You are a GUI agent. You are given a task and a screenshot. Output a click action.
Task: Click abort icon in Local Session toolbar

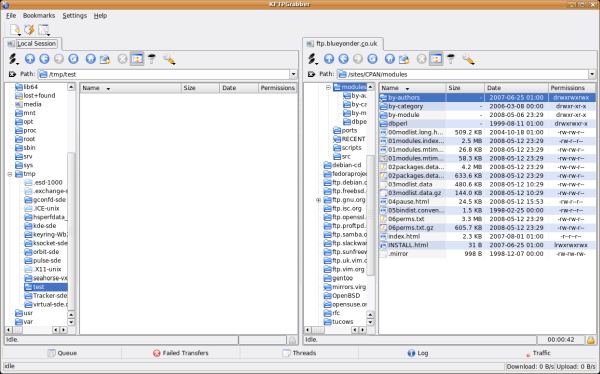122,59
